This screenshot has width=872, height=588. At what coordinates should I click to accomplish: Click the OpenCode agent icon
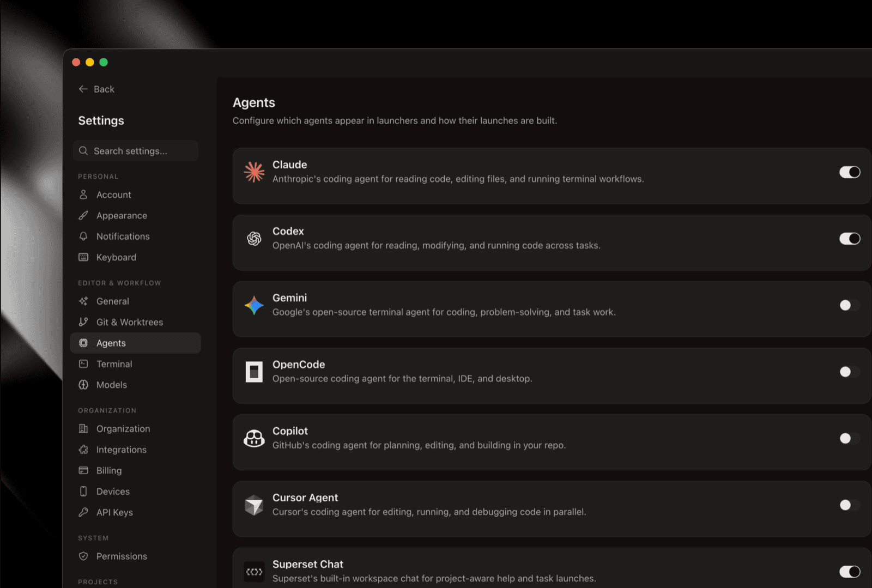(254, 372)
